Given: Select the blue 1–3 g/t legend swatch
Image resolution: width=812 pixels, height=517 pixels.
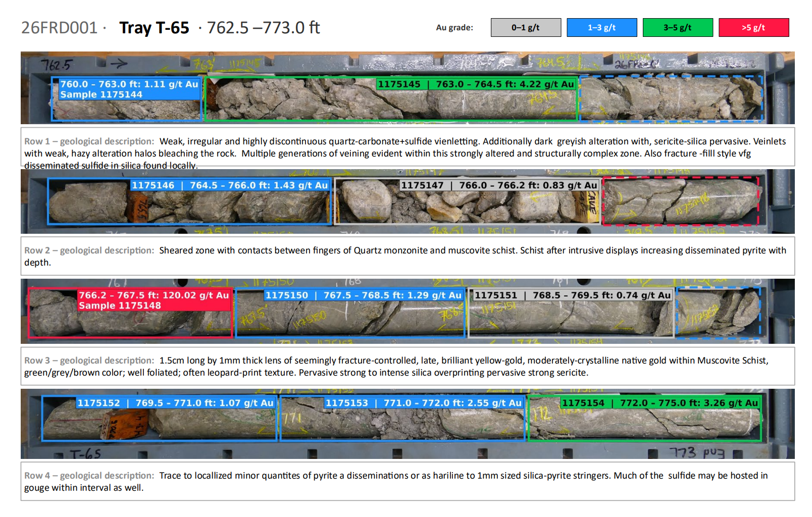Looking at the screenshot, I should [x=602, y=28].
